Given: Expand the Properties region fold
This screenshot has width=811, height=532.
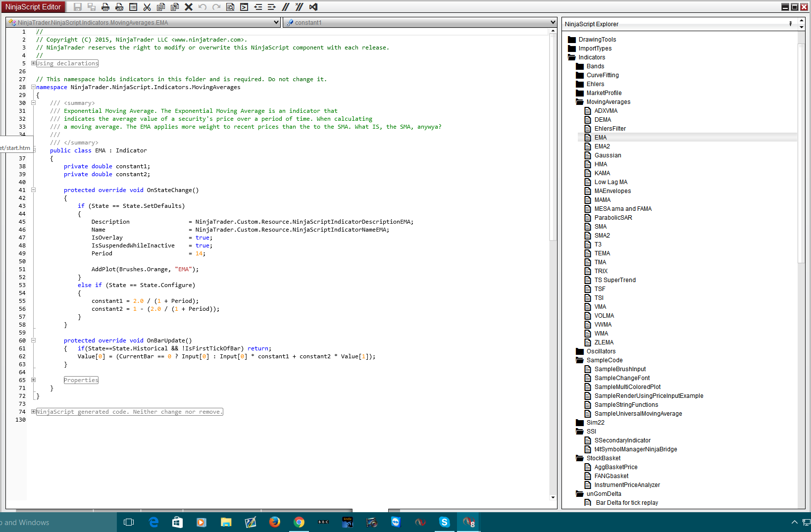Looking at the screenshot, I should coord(33,380).
